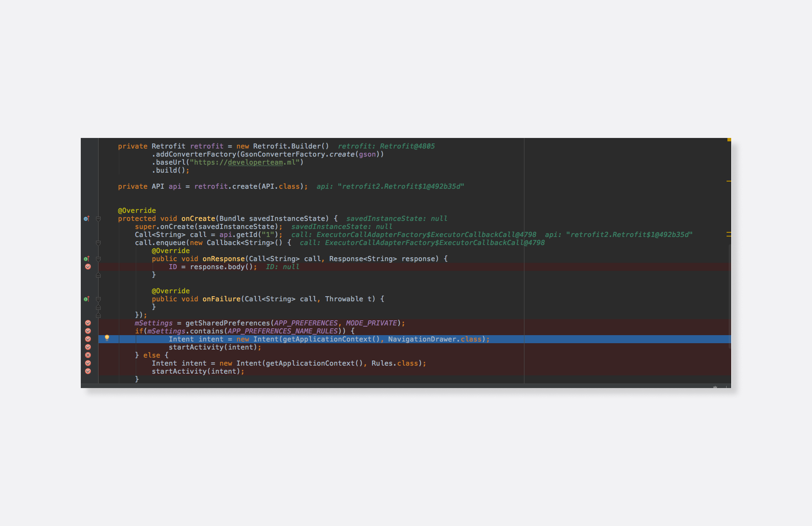Collapse the onCreate method fold marker
This screenshot has width=812, height=526.
tap(98, 219)
